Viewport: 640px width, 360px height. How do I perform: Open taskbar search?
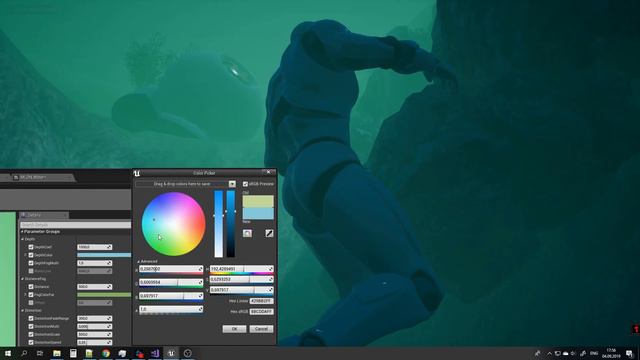[24, 353]
